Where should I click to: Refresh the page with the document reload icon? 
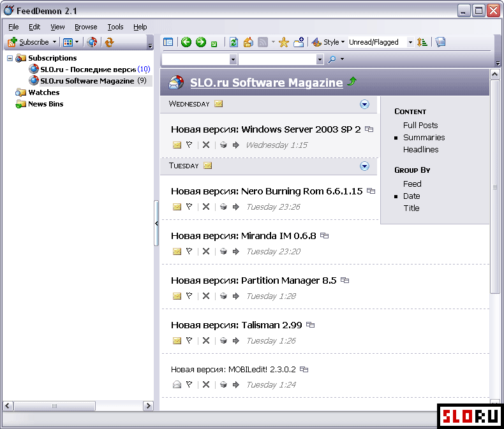(233, 42)
